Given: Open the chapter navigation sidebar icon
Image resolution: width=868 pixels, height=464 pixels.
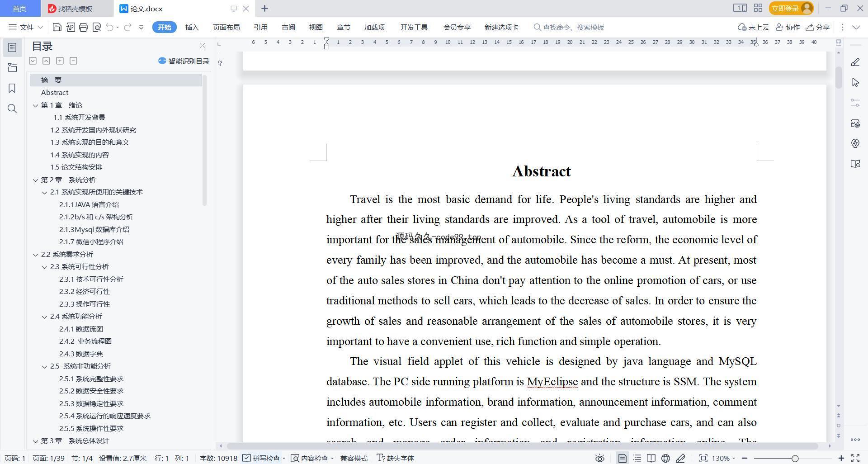Looking at the screenshot, I should 12,68.
